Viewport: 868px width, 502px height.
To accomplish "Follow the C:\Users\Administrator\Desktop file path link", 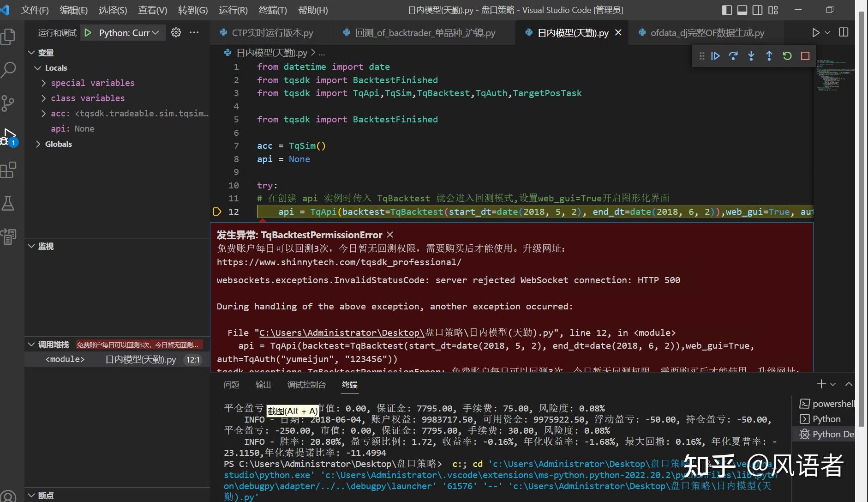I will [x=342, y=333].
